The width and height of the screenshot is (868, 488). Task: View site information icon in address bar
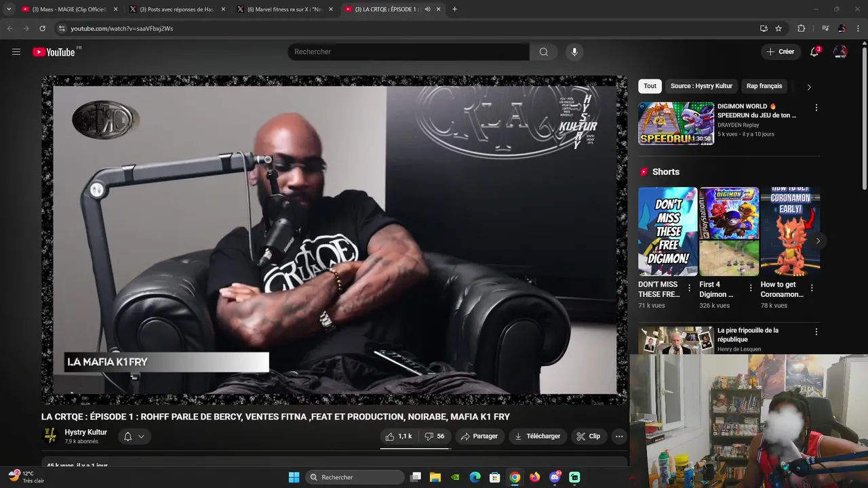[x=62, y=28]
